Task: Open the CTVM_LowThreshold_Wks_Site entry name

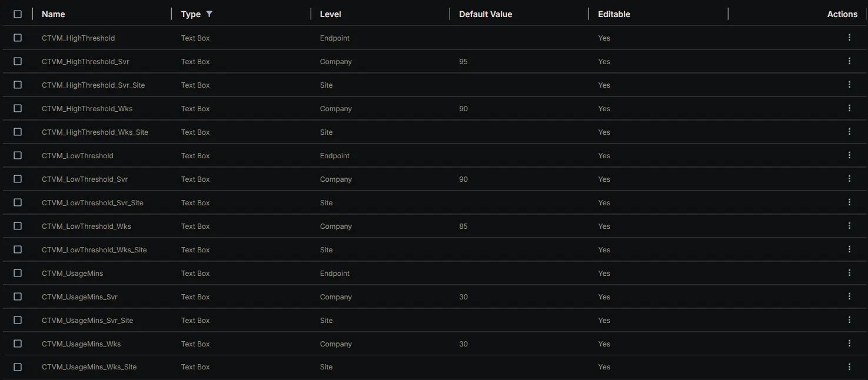Action: (94, 250)
